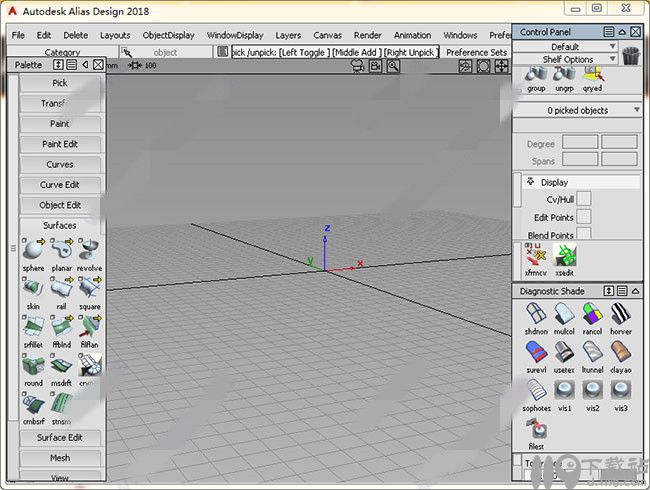Open the ObjectDisplay menu

[x=168, y=35]
